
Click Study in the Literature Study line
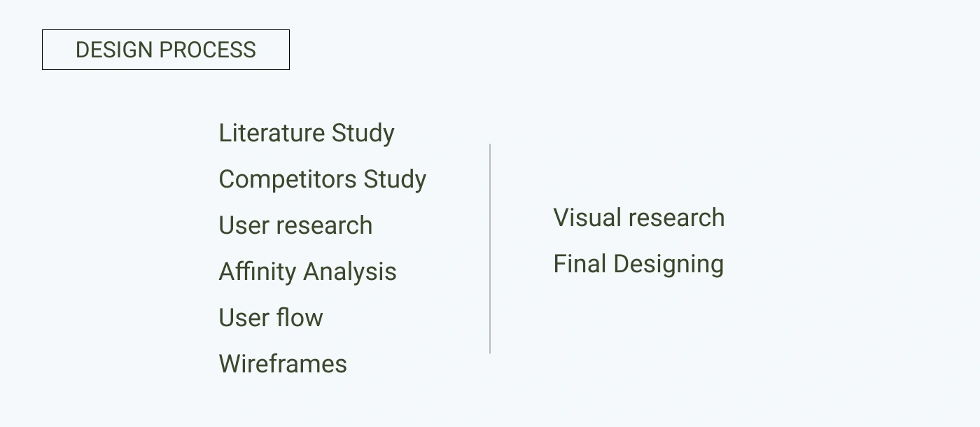(363, 133)
